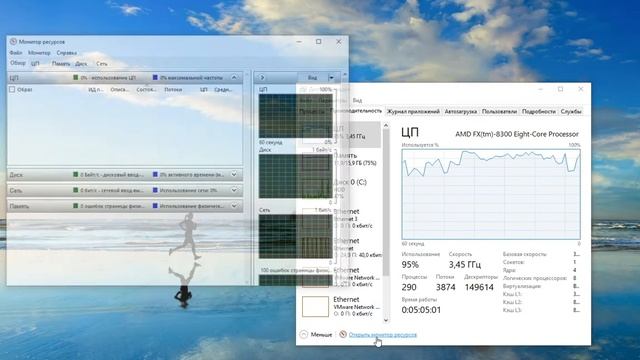The width and height of the screenshot is (640, 360).
Task: Collapse the ЦП section in Resource Monitor
Action: click(x=234, y=77)
